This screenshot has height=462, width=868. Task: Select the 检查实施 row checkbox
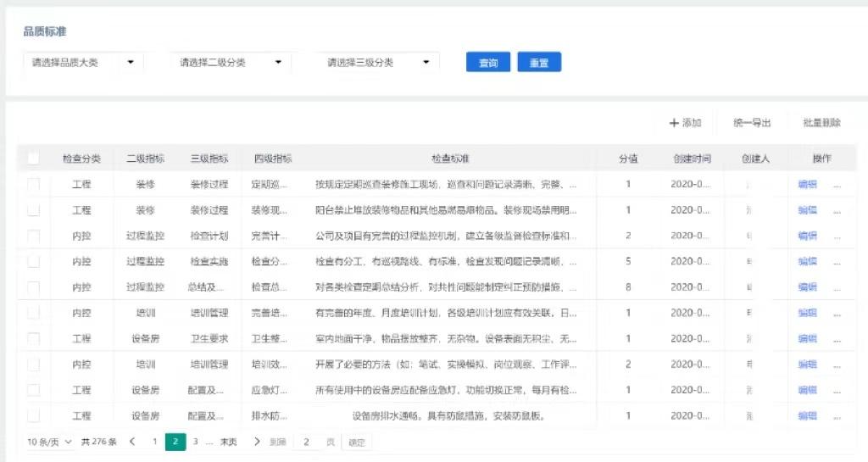[x=33, y=261]
